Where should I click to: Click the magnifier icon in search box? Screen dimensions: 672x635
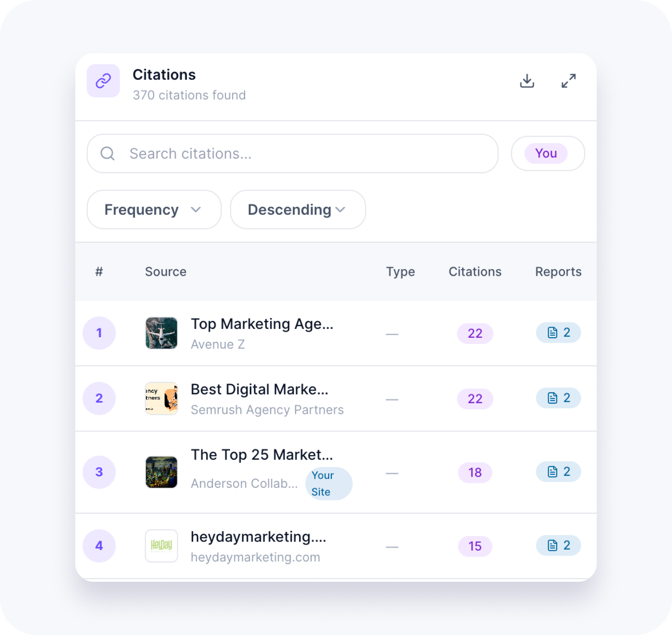tap(107, 154)
